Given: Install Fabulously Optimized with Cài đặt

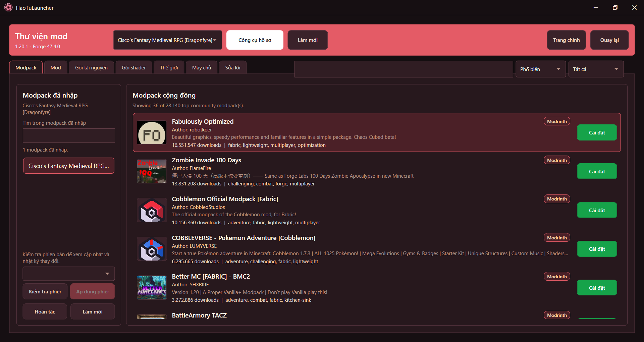Looking at the screenshot, I should [597, 132].
